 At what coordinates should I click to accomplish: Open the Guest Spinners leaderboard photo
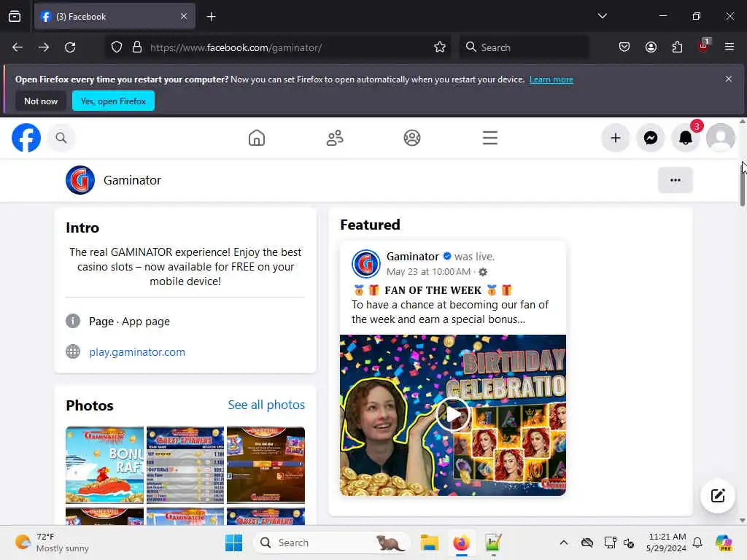click(185, 464)
